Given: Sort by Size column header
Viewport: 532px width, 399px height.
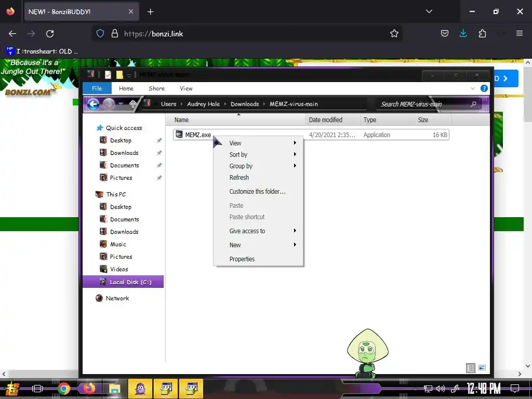Looking at the screenshot, I should [x=433, y=120].
